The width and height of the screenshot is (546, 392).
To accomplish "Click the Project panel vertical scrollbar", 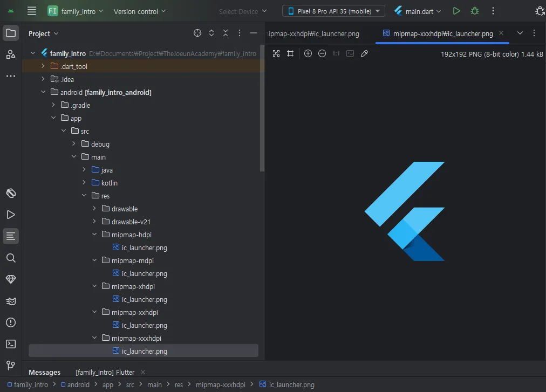I will point(262,108).
